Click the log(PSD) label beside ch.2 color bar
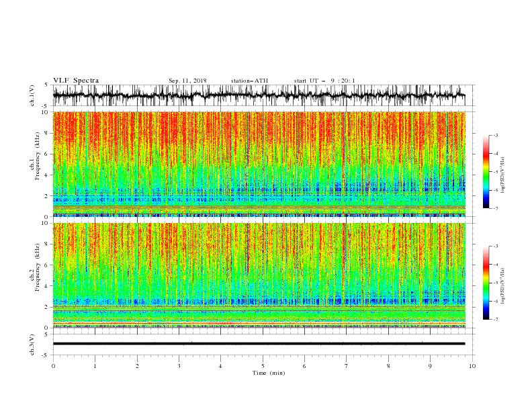The image size is (532, 411). pos(503,286)
